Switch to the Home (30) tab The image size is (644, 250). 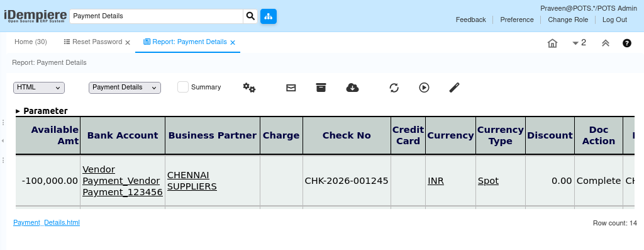(31, 42)
